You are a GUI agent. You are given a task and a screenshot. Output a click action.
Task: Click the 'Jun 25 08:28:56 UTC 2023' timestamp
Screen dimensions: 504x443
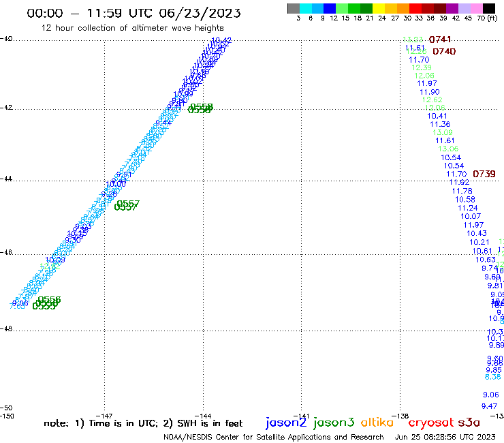coord(445,437)
